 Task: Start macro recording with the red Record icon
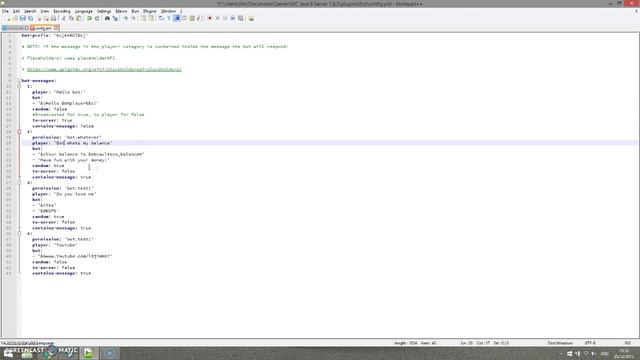click(210, 18)
